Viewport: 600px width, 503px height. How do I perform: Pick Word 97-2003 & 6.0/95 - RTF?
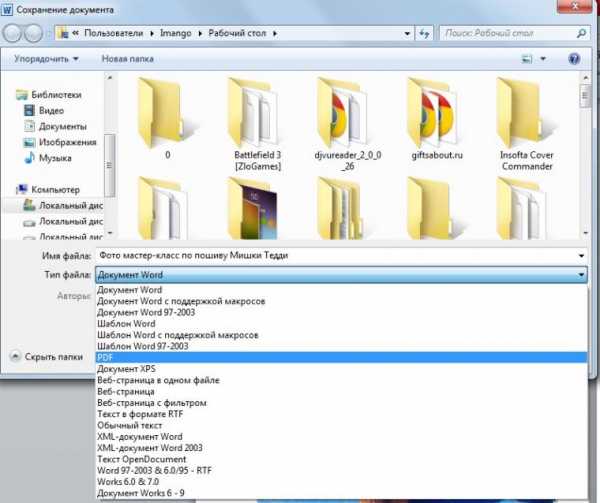pos(341,470)
